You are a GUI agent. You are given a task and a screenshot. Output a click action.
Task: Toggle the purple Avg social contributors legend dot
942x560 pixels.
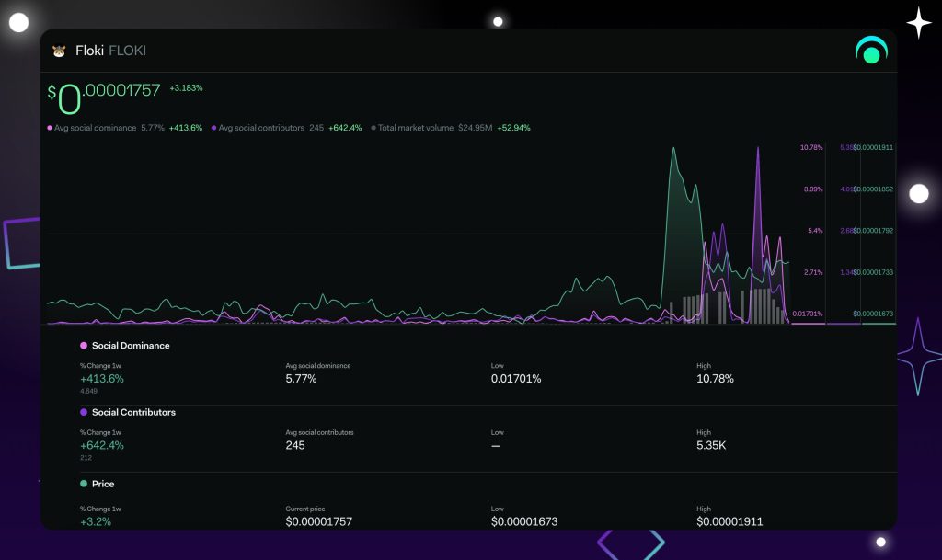coord(213,128)
